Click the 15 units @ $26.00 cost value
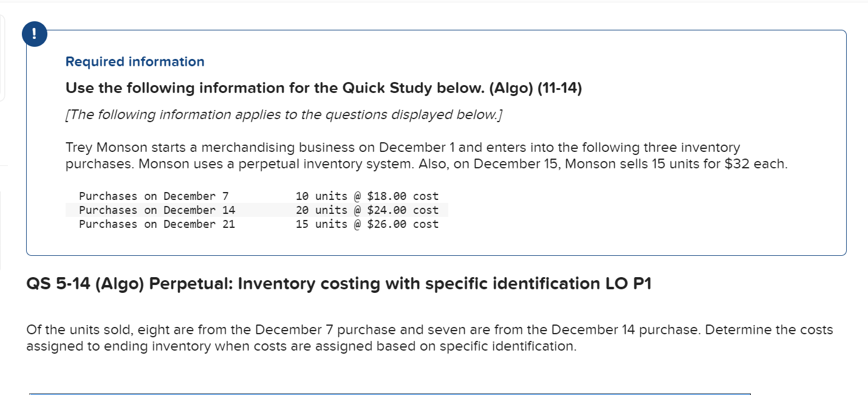The image size is (868, 395). coord(367,224)
